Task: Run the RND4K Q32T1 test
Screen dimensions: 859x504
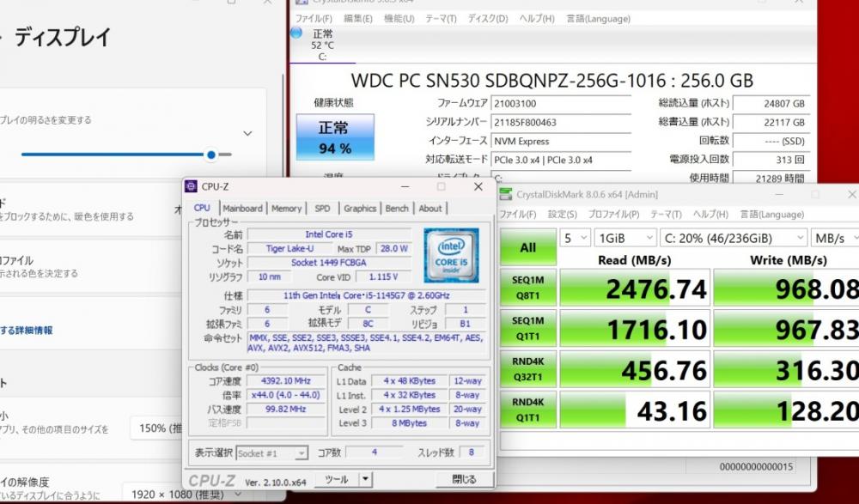Action: click(x=528, y=368)
